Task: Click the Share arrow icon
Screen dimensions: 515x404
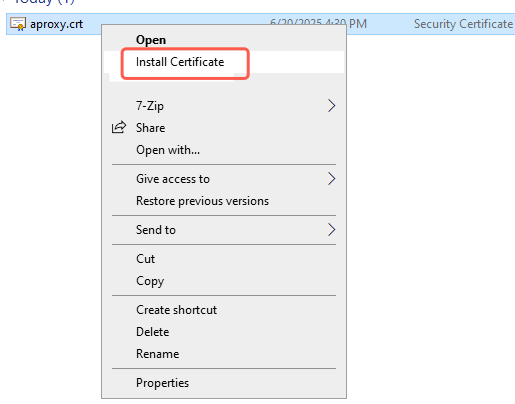Action: click(119, 127)
